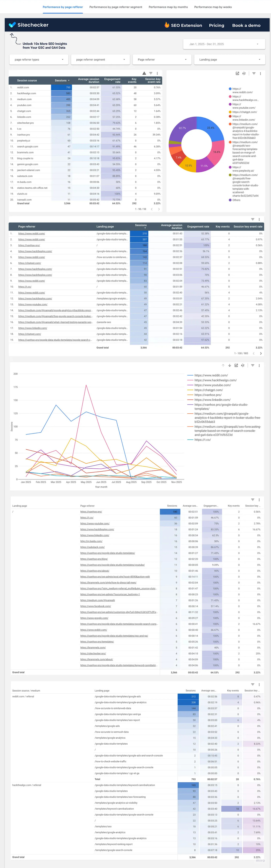Open the date range Jan 1 - Dec 31, 2025 picker
271x868 pixels.
[x=224, y=44]
